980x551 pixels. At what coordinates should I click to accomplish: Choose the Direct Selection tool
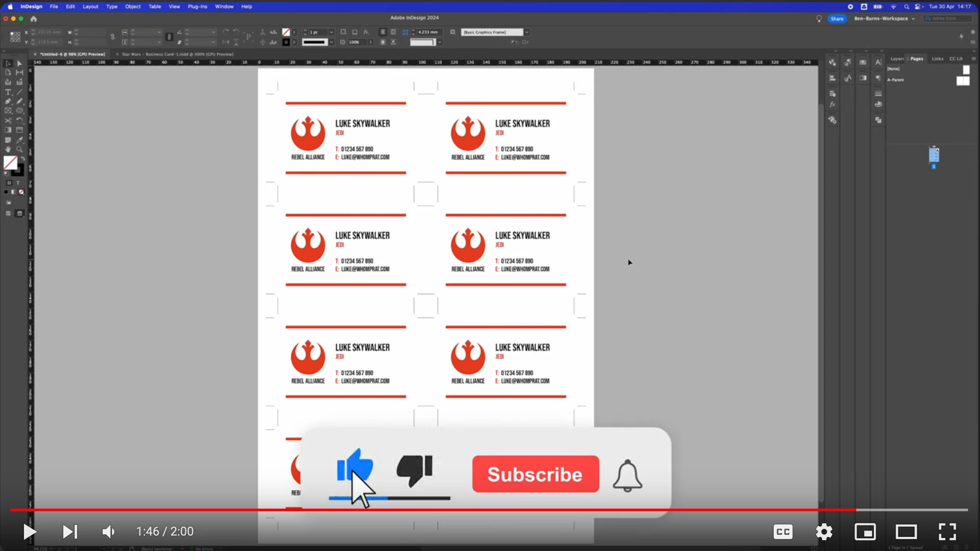pos(20,63)
